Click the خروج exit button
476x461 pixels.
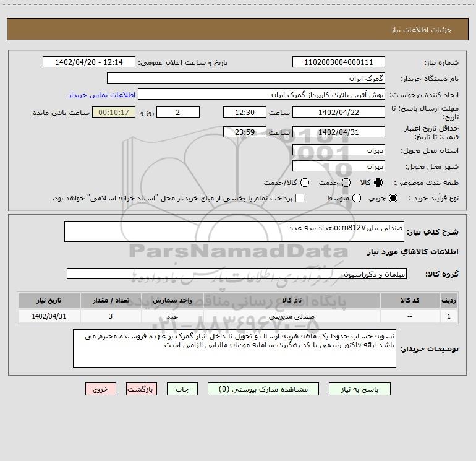101,389
